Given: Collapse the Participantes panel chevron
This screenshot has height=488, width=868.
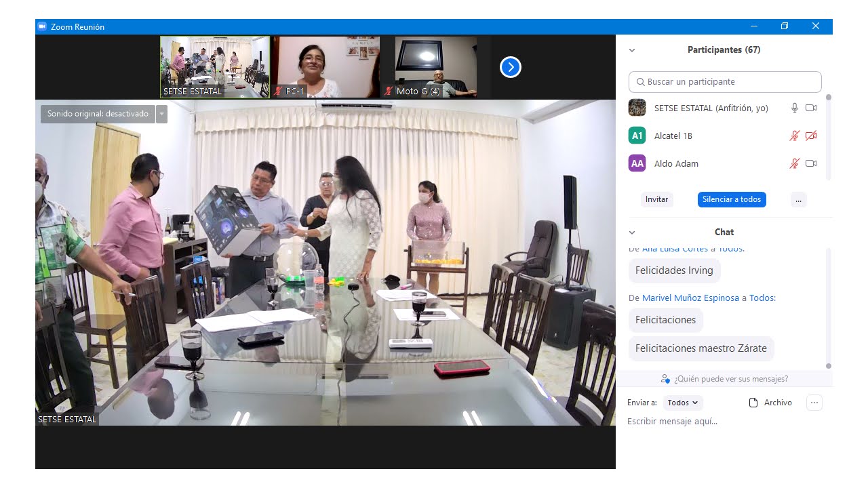Looking at the screenshot, I should tap(632, 50).
